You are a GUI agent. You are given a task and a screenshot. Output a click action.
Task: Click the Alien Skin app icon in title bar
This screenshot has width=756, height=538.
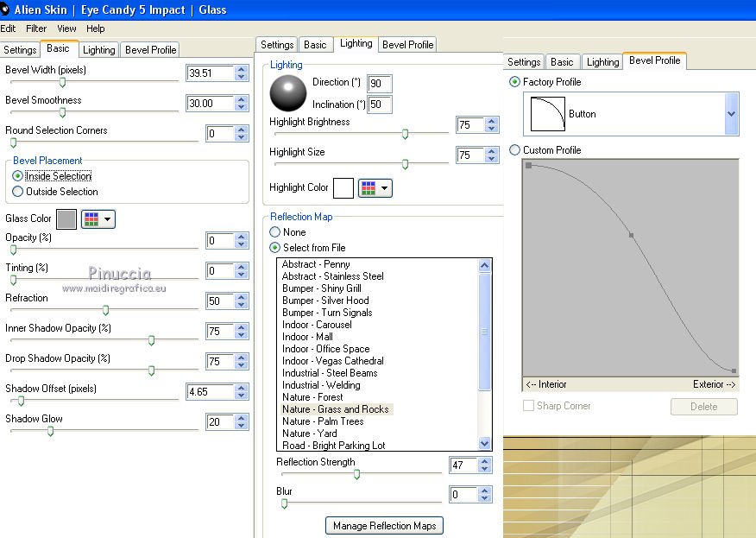tap(5, 9)
